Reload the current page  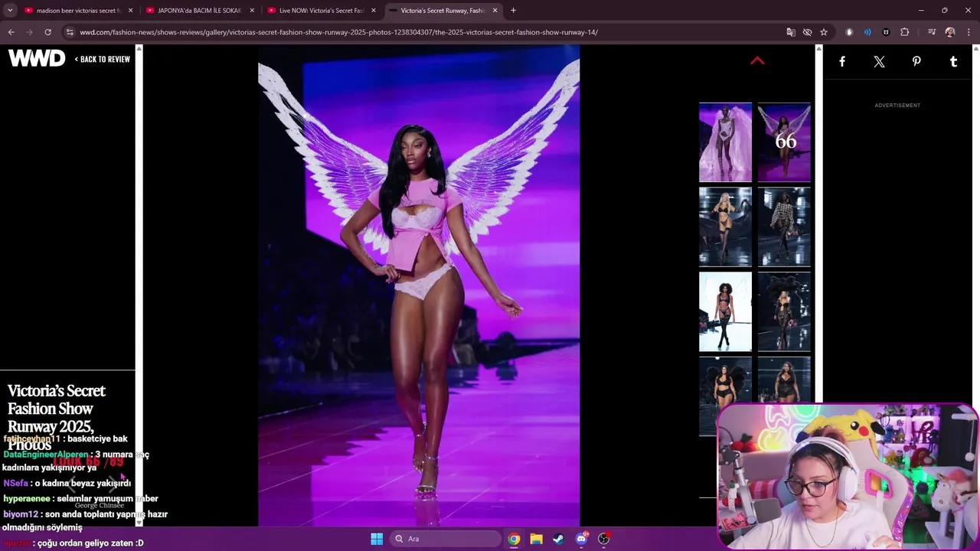pos(47,32)
